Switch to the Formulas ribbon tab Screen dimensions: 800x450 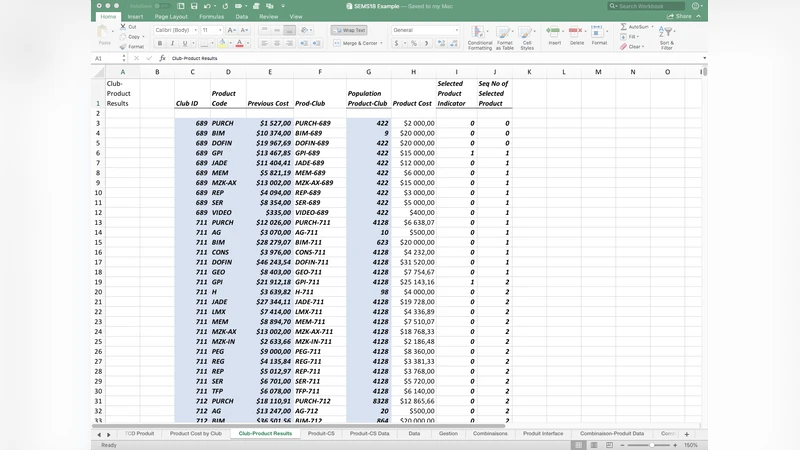pos(211,17)
